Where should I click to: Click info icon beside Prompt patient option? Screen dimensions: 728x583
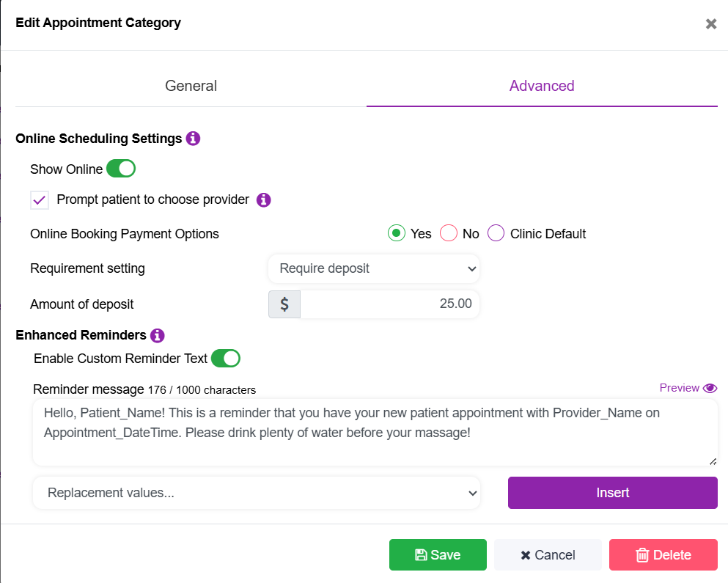[264, 199]
